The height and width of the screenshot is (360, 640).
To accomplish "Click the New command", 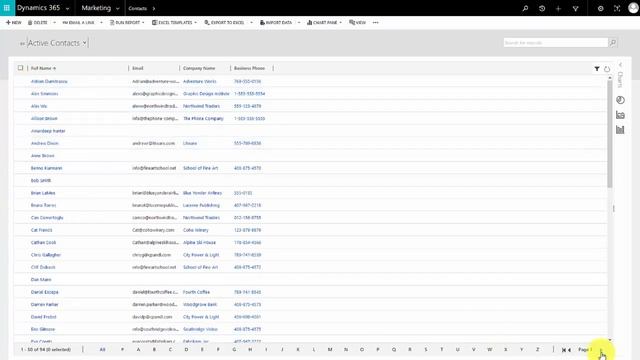I will coord(13,22).
